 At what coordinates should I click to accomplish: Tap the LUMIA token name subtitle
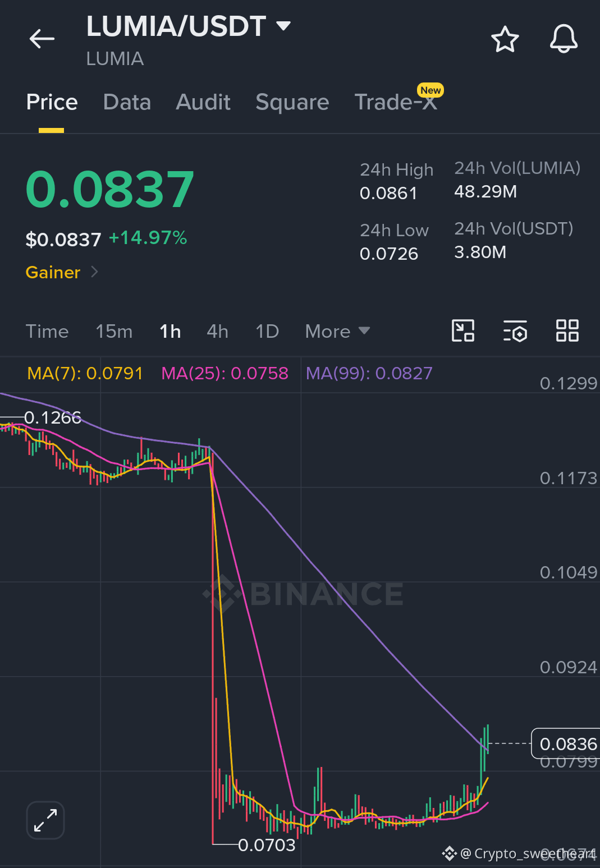pos(115,59)
